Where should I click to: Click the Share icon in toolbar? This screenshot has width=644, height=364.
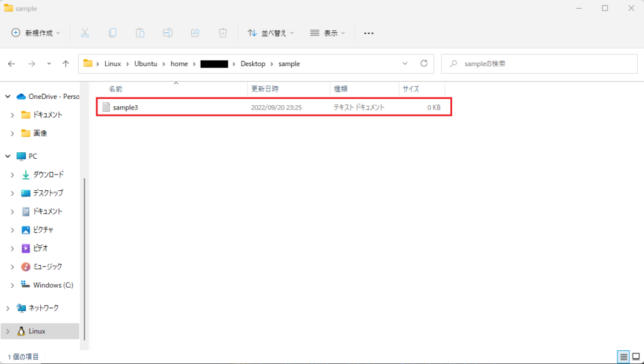pyautogui.click(x=196, y=33)
